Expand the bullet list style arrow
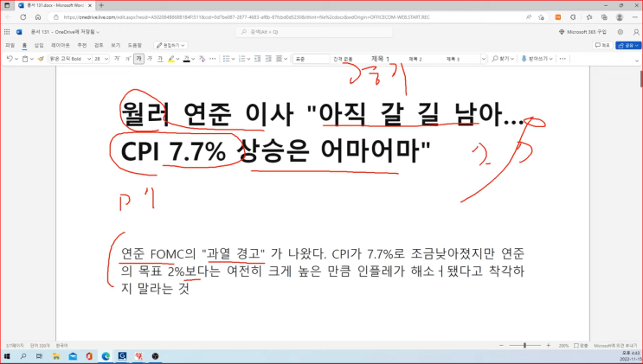 (x=233, y=59)
